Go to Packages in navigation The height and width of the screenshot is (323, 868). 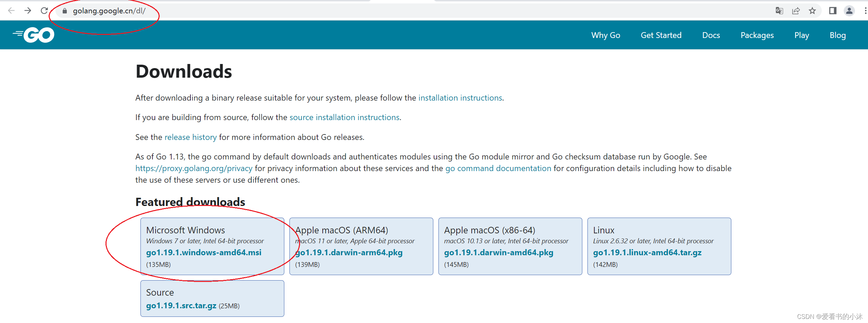pos(757,35)
